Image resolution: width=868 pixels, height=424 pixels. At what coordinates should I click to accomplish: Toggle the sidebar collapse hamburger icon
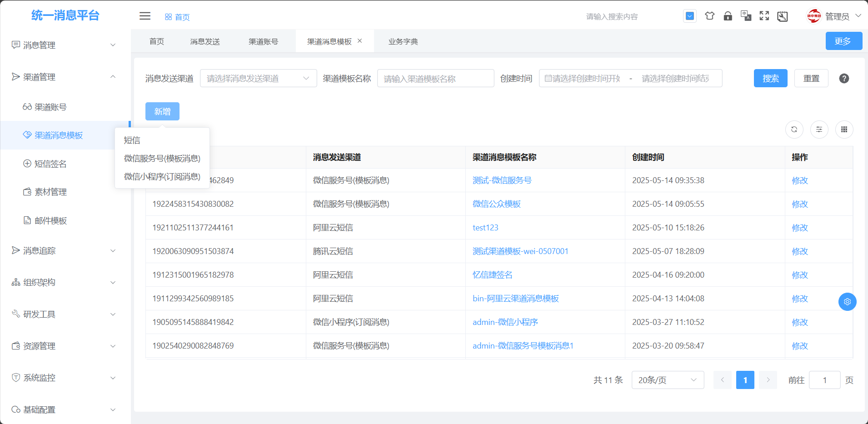(145, 16)
